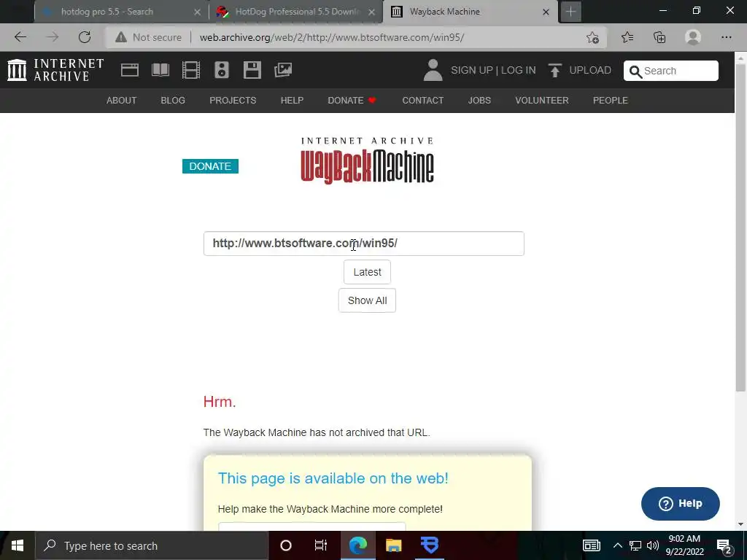Click the Latest button
Image resolution: width=747 pixels, height=560 pixels.
coord(368,272)
